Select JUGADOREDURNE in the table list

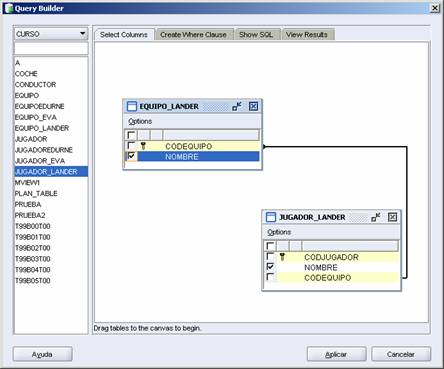(51, 150)
